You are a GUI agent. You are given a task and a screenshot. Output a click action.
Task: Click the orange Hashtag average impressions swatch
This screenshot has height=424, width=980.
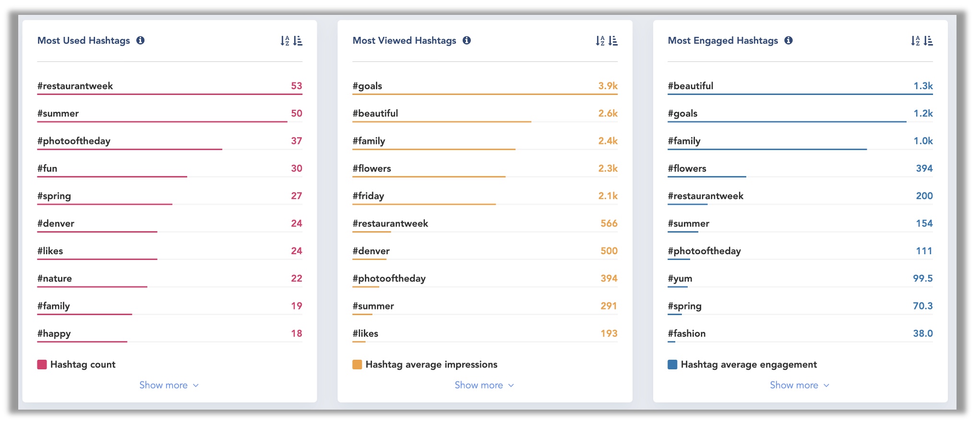357,365
